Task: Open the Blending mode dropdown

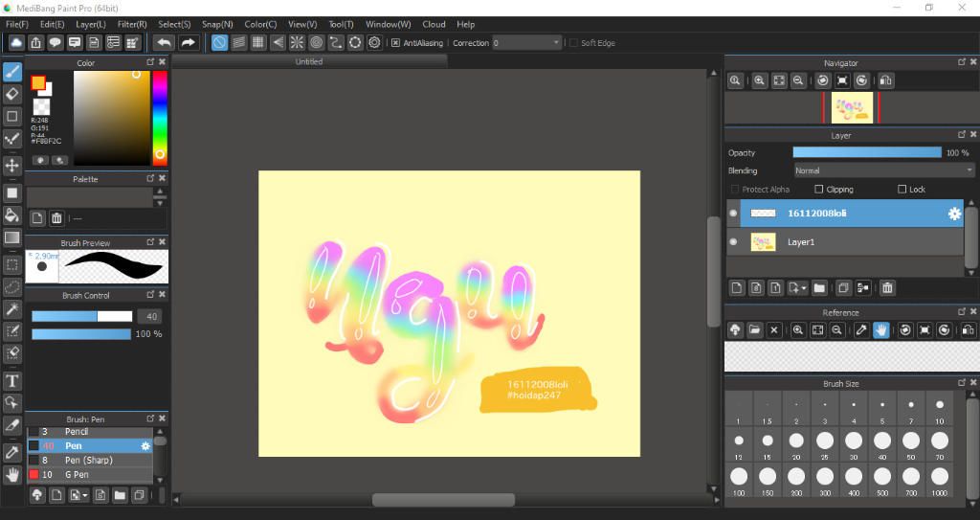Action: pyautogui.click(x=883, y=170)
